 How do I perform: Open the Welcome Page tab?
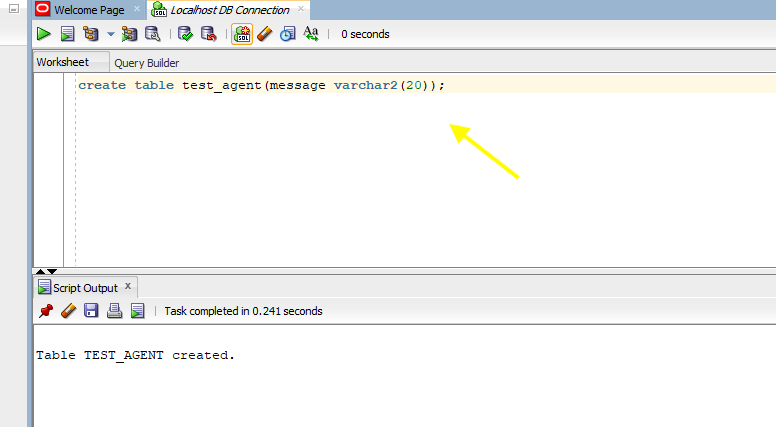point(89,10)
